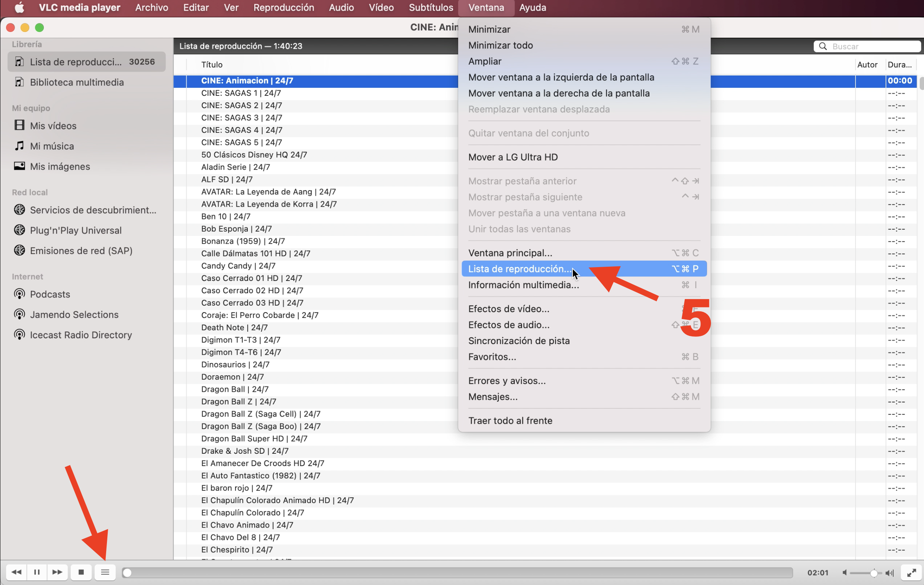Choose Traer todo al frente
The image size is (924, 585).
point(584,421)
